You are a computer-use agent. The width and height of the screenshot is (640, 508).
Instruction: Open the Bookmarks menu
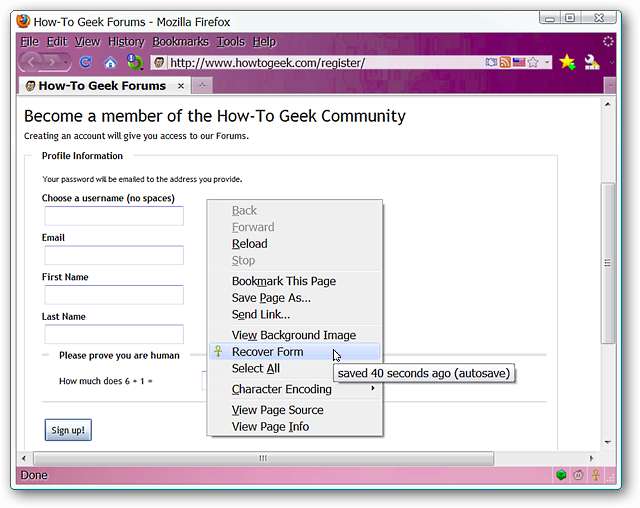[x=180, y=42]
